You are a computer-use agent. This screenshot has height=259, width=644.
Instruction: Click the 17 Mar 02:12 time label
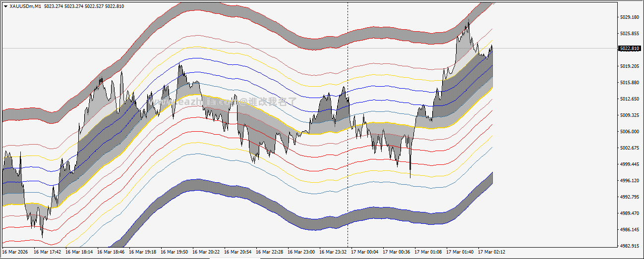click(492, 252)
